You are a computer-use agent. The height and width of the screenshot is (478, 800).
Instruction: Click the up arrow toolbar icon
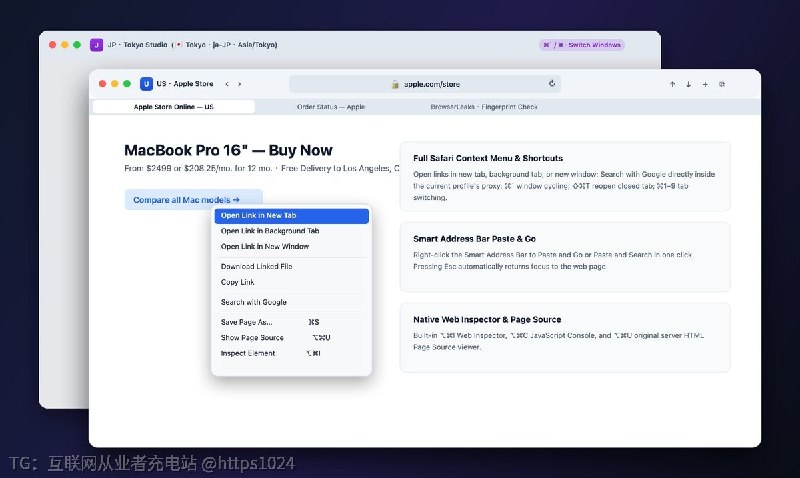click(x=672, y=84)
